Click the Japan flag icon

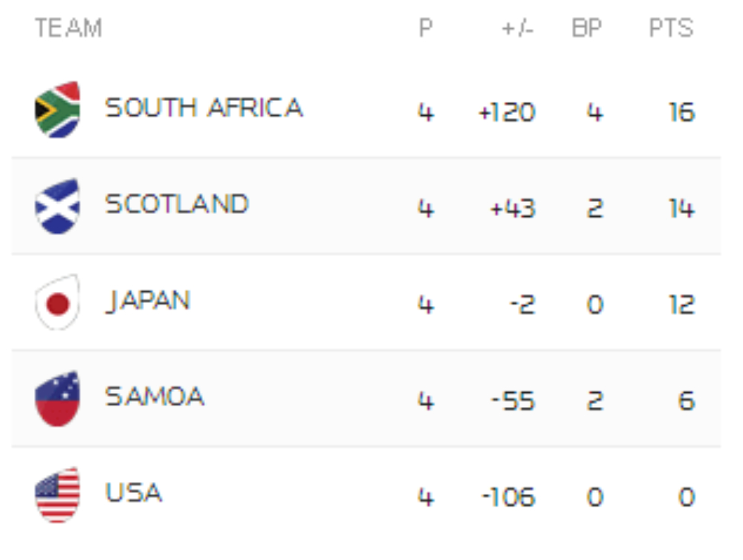(x=57, y=302)
